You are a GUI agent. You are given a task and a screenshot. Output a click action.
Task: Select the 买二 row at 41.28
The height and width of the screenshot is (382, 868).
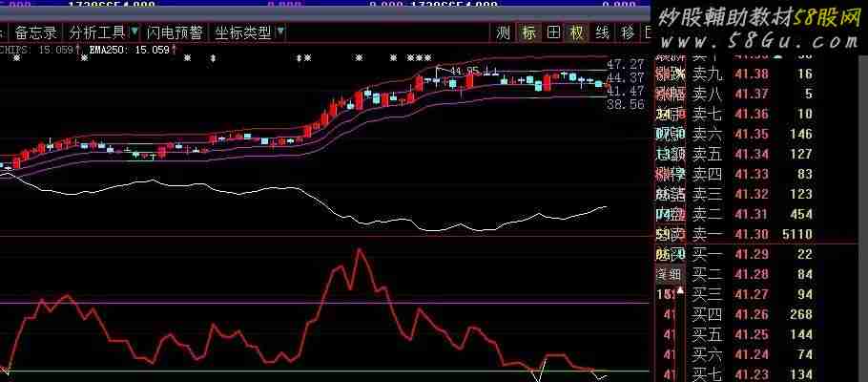[753, 274]
